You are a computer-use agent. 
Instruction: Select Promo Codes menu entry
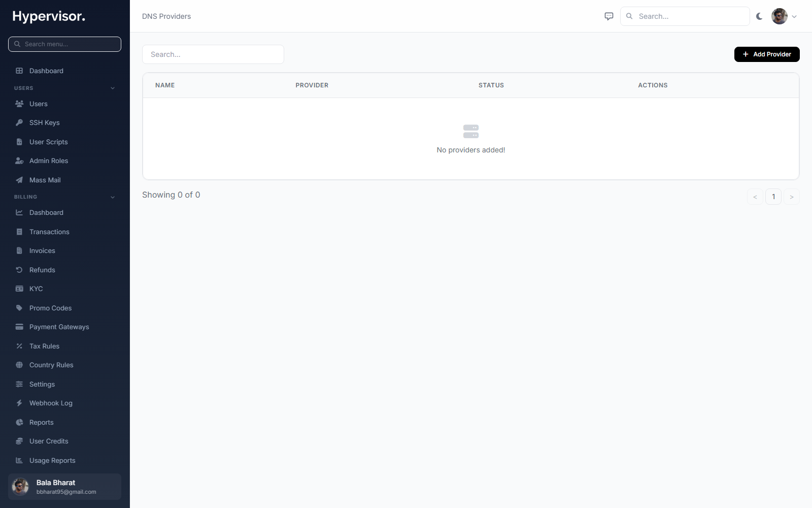(x=51, y=308)
